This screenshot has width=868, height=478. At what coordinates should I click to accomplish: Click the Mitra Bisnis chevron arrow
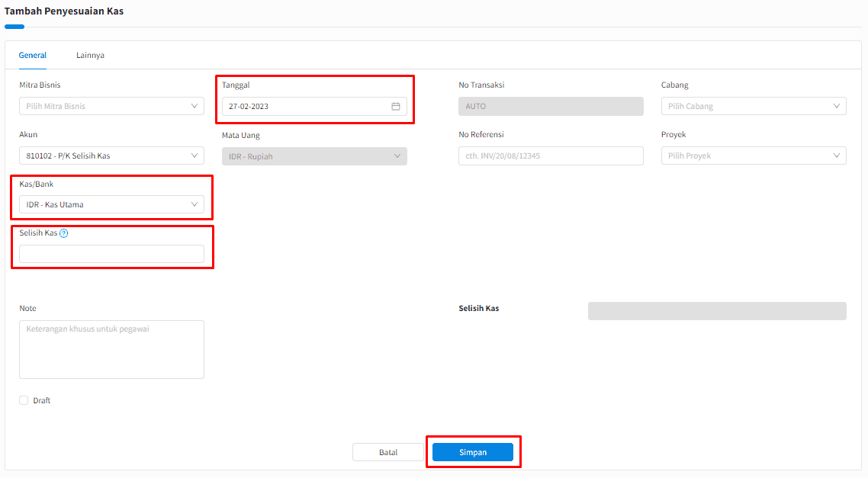[x=194, y=107]
